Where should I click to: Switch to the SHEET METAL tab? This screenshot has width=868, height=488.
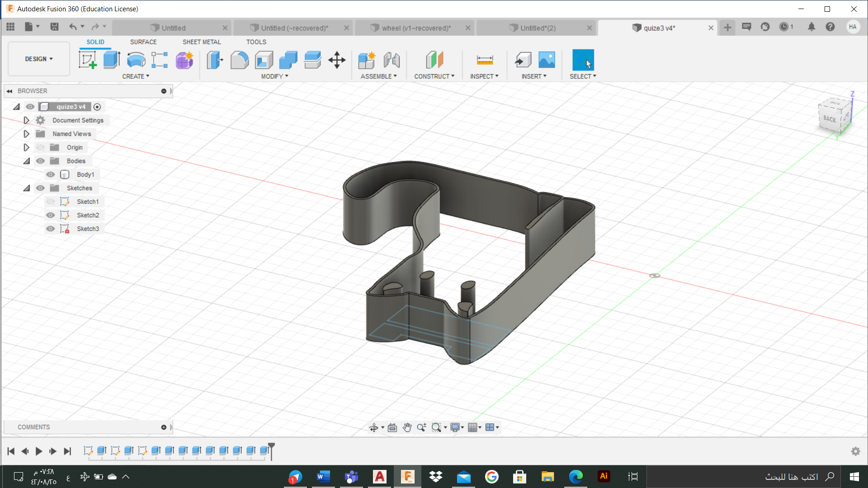click(x=202, y=42)
